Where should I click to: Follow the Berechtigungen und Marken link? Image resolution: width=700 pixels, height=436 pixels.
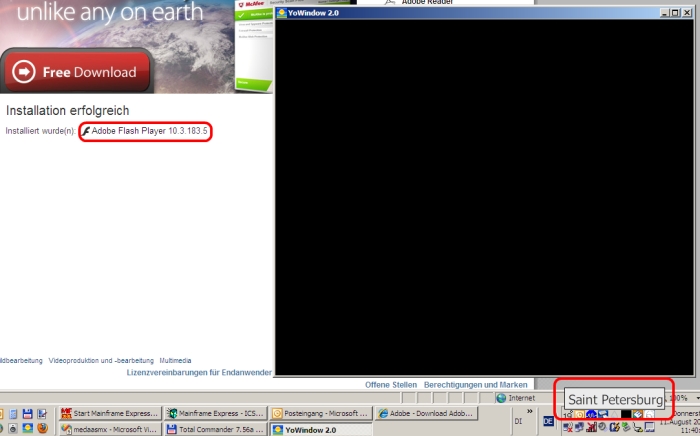coord(475,384)
